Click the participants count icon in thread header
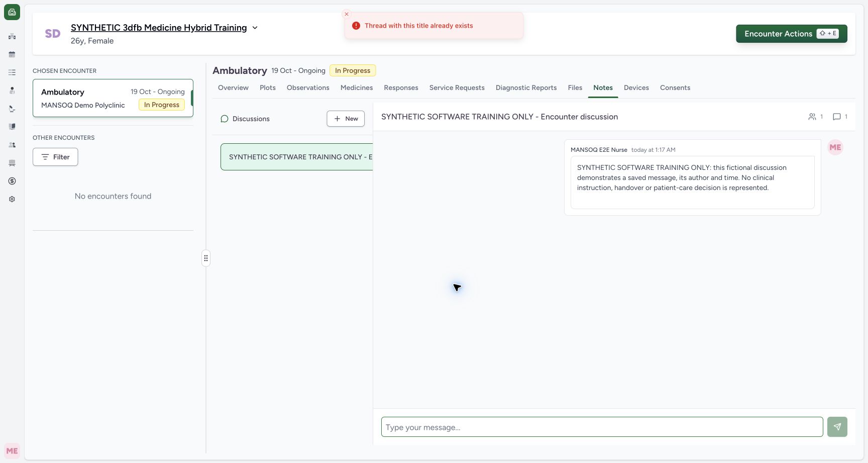Image resolution: width=868 pixels, height=463 pixels. [x=812, y=117]
